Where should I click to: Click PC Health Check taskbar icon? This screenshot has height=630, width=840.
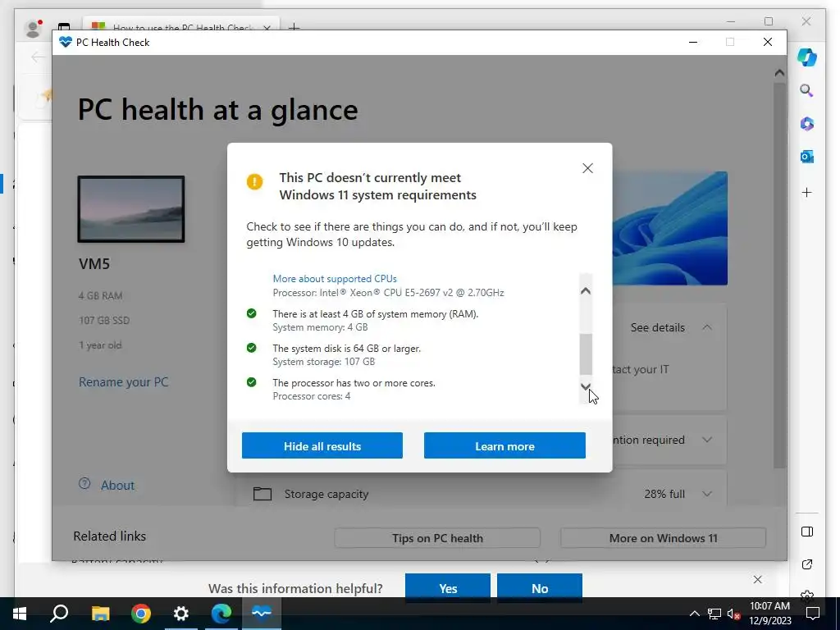click(262, 614)
